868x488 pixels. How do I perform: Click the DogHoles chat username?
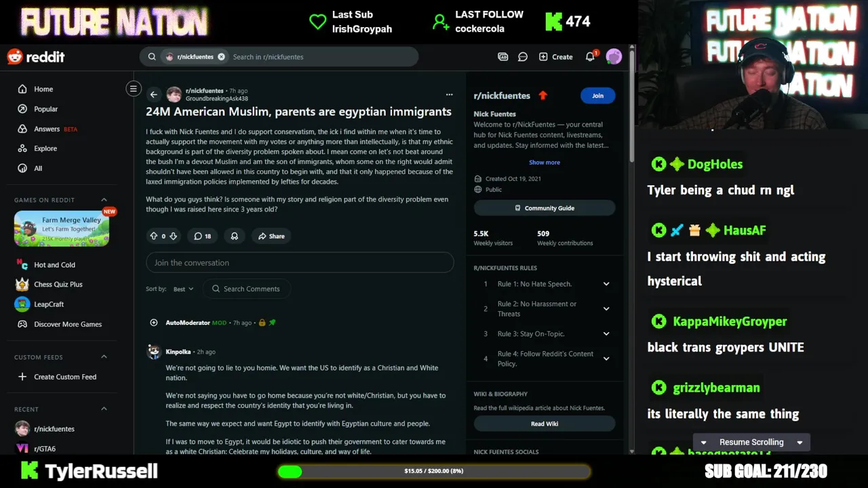tap(715, 164)
